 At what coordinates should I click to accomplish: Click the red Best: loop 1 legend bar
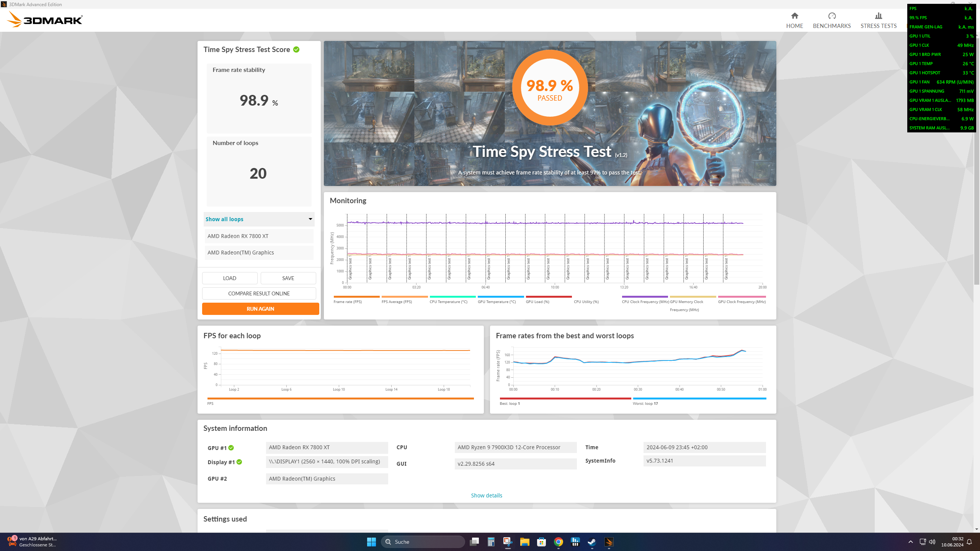click(565, 398)
